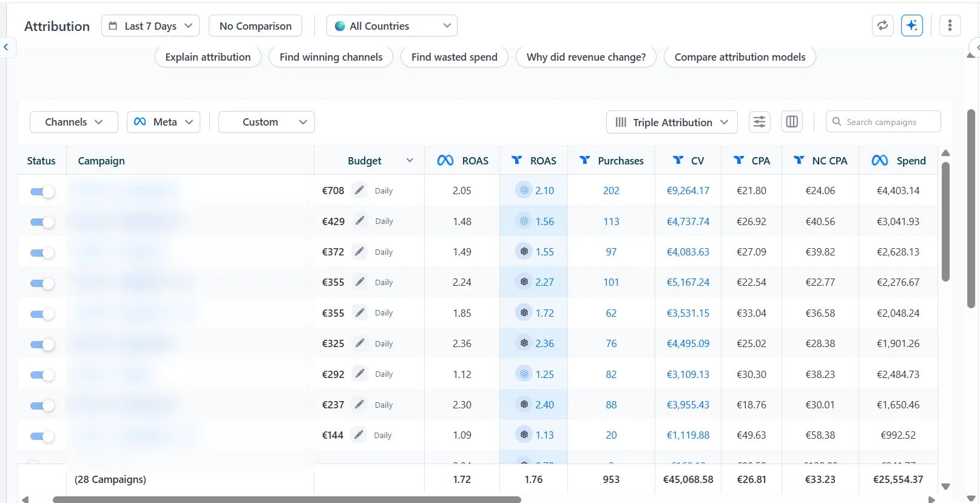The height and width of the screenshot is (503, 980).
Task: Open the All Countries dropdown
Action: 392,25
